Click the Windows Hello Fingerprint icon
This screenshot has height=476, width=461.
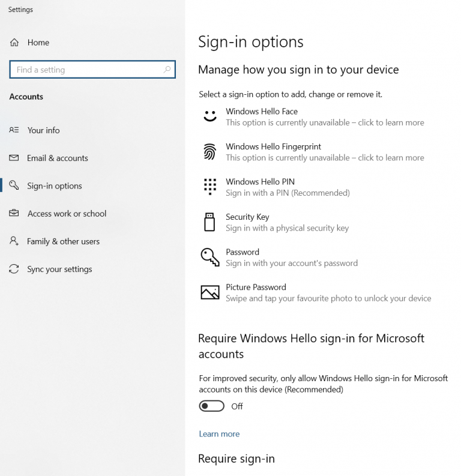209,152
